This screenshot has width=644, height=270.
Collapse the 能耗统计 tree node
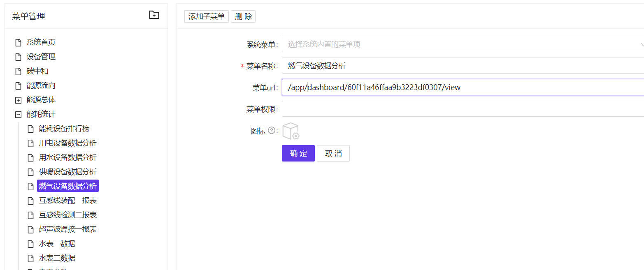(18, 114)
